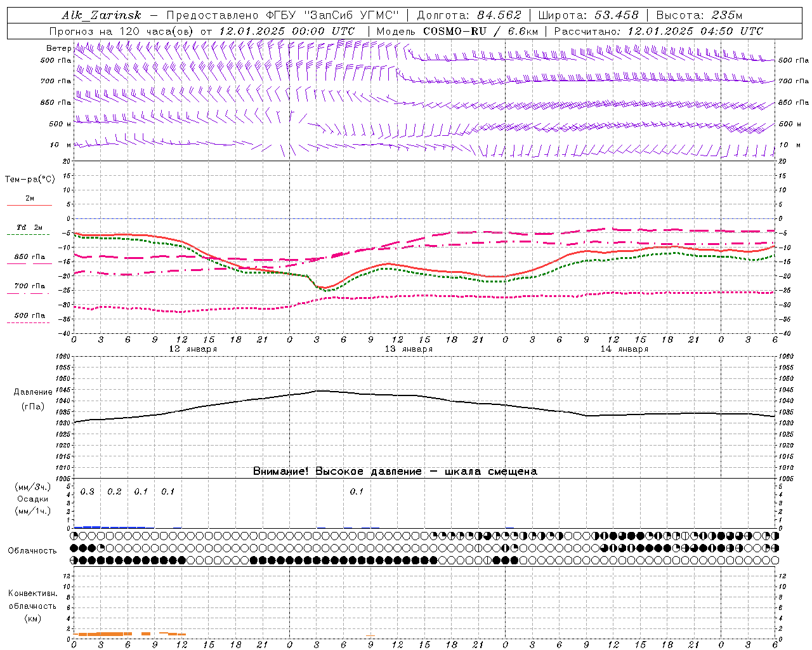Click the Конвективн. convective cloudiness label

click(32, 594)
